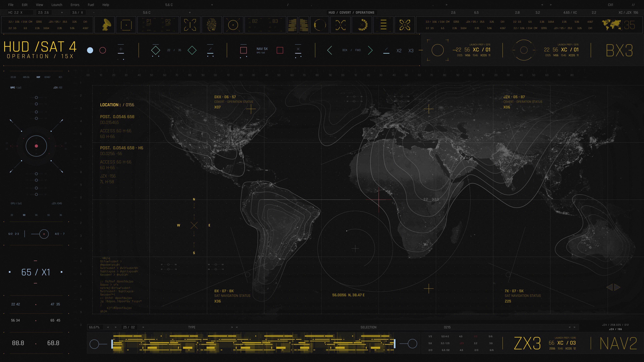The width and height of the screenshot is (644, 362).
Task: Click the world map icon
Action: pos(611,25)
